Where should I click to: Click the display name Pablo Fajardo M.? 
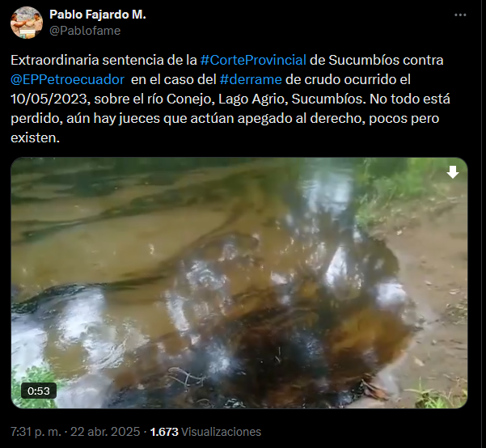pos(98,15)
